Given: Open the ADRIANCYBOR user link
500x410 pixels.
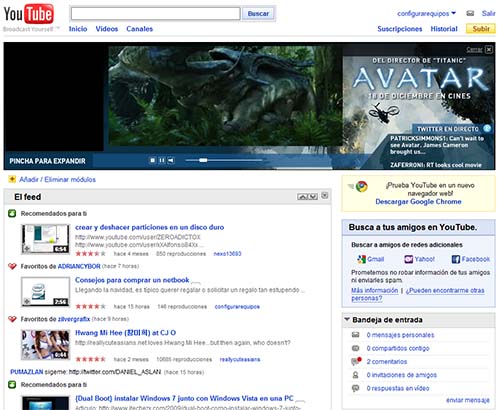Looking at the screenshot, I should point(79,266).
